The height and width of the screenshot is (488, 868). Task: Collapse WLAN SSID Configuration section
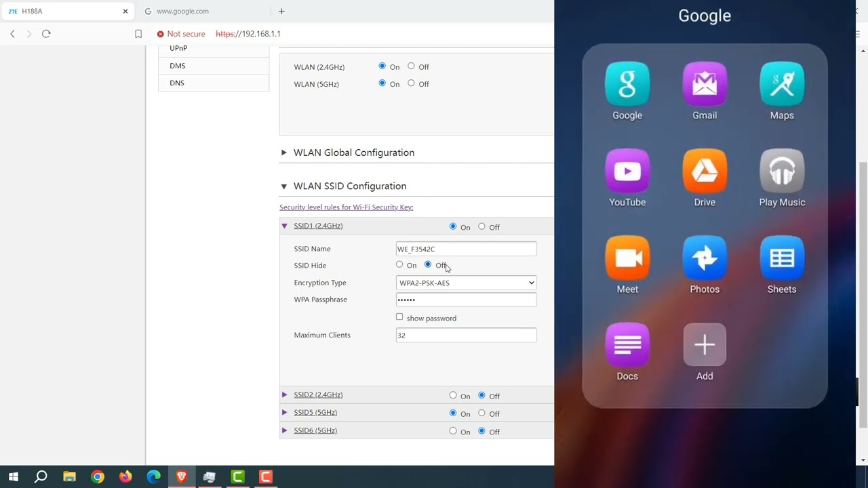pyautogui.click(x=283, y=186)
